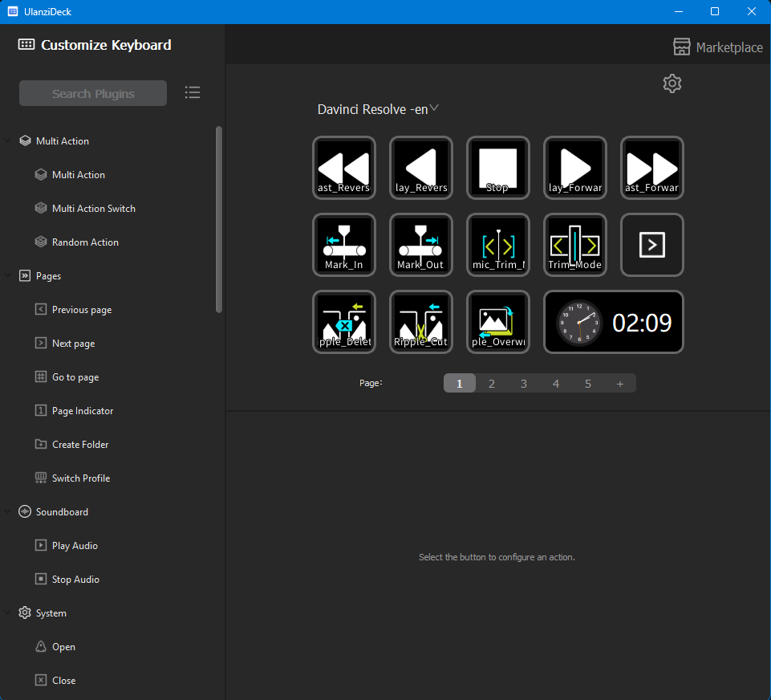Click the Trim Mode deck key
The height and width of the screenshot is (700, 771).
575,245
